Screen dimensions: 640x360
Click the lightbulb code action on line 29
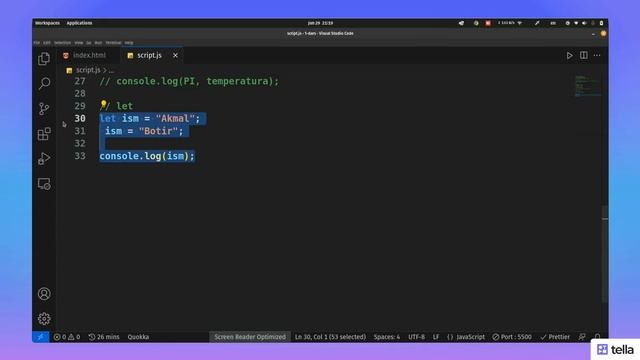tap(103, 104)
